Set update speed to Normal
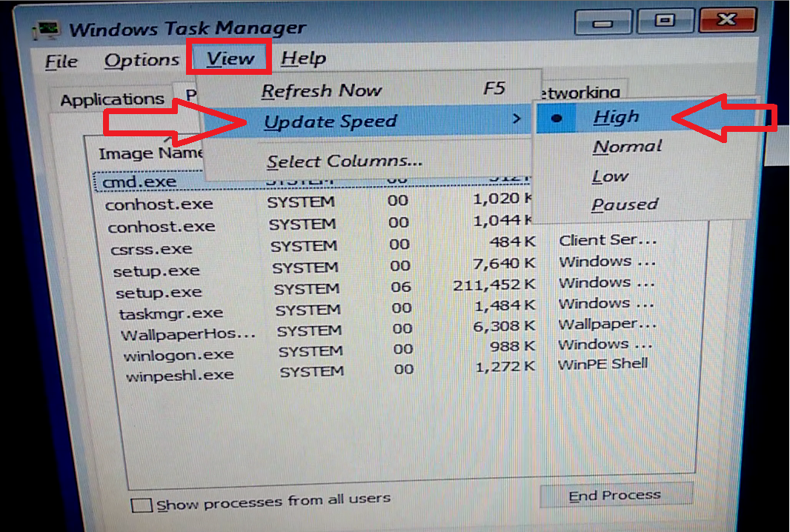 click(626, 146)
